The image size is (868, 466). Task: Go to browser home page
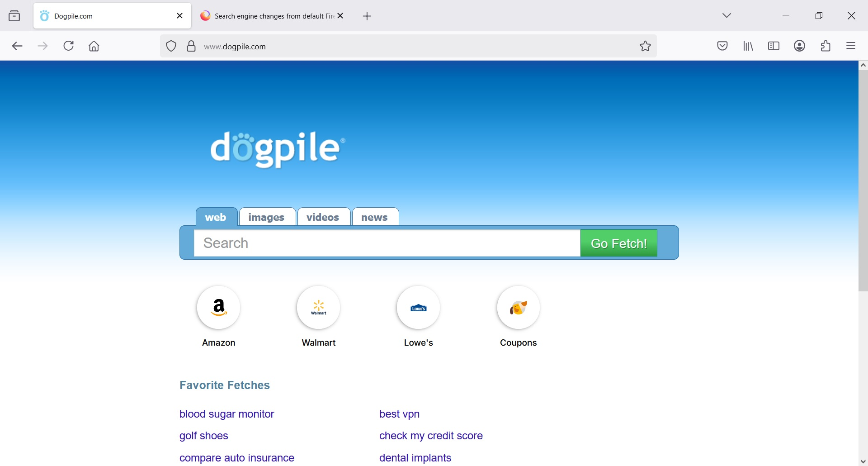coord(94,46)
